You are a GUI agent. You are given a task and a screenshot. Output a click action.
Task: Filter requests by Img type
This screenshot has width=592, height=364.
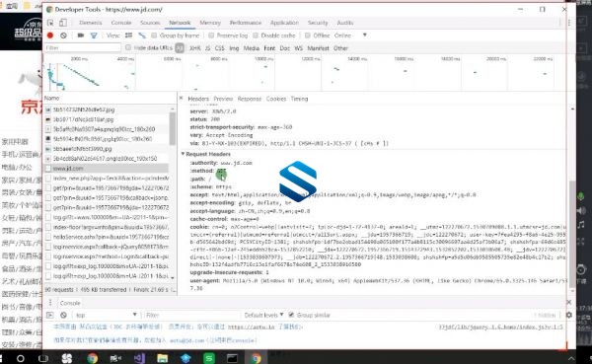pyautogui.click(x=234, y=48)
